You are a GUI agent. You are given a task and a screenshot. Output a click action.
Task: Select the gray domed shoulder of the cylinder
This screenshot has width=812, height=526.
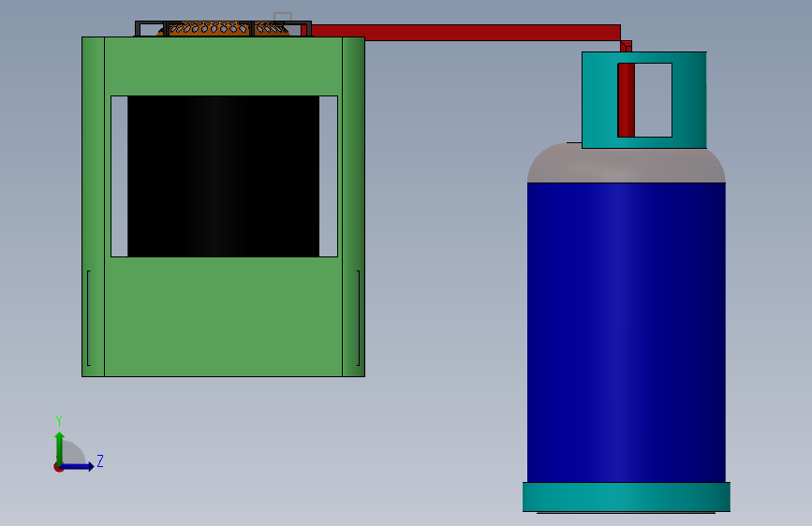[626, 165]
